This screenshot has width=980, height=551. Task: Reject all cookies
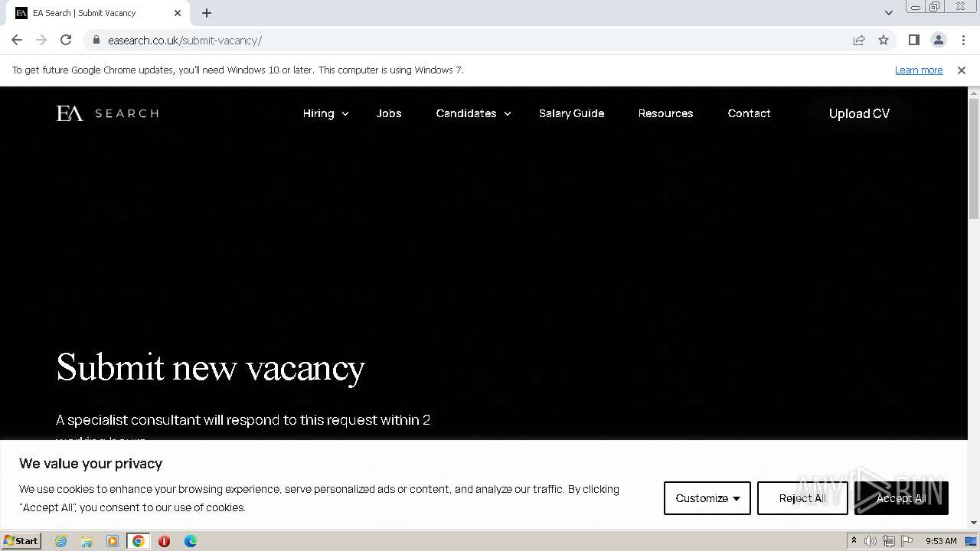click(x=802, y=498)
